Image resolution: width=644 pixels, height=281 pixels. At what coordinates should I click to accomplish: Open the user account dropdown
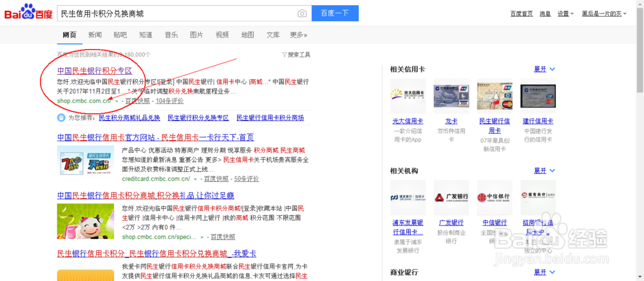(x=604, y=14)
